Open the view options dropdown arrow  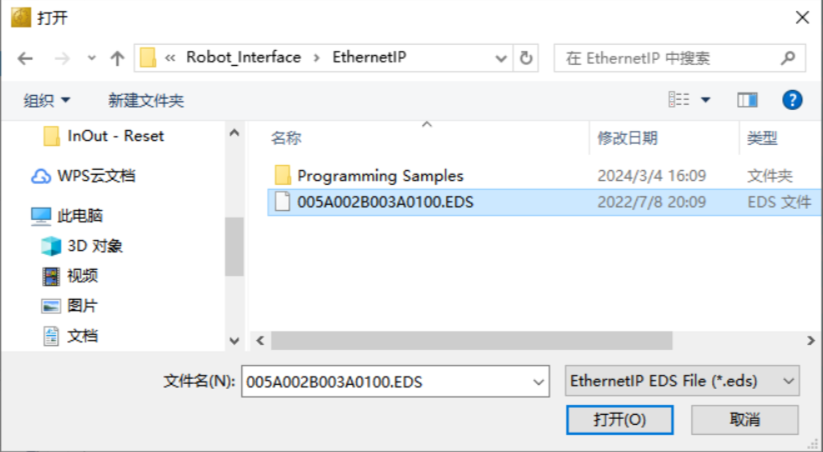pos(705,99)
